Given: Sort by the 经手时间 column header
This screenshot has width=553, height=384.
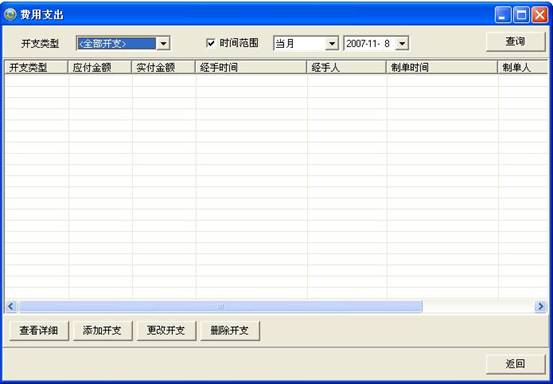Looking at the screenshot, I should 251,67.
